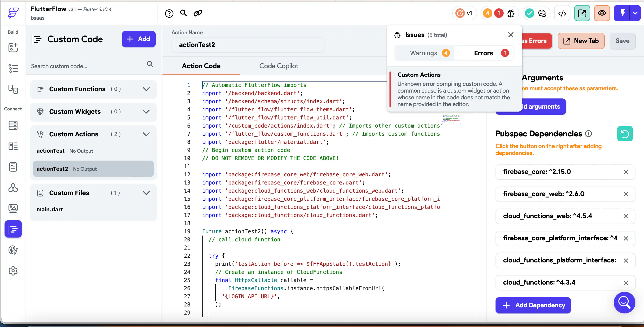
Task: Click the keyboard shortcuts command icon
Action: coord(198,13)
